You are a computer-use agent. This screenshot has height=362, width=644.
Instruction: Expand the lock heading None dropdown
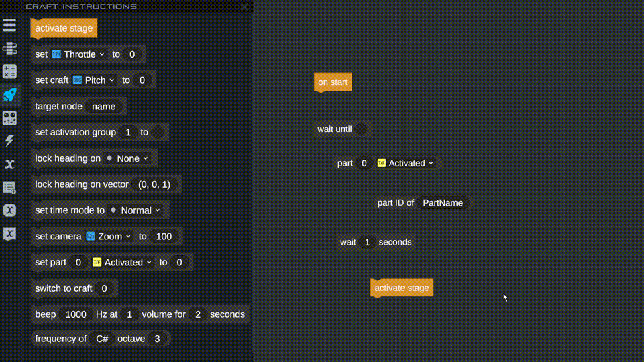tap(131, 159)
